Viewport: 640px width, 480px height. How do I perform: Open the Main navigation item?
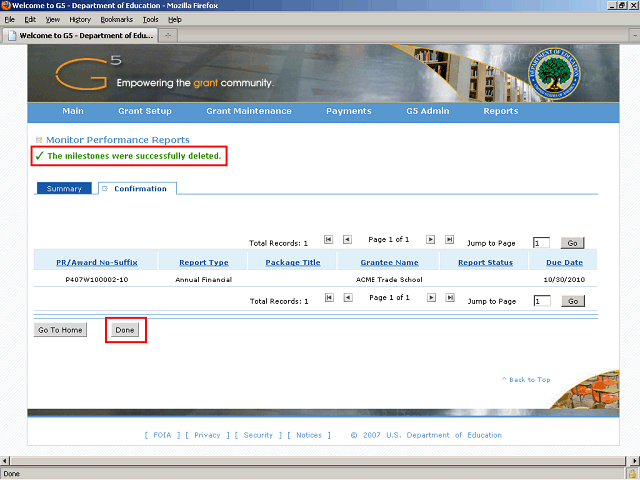(73, 111)
